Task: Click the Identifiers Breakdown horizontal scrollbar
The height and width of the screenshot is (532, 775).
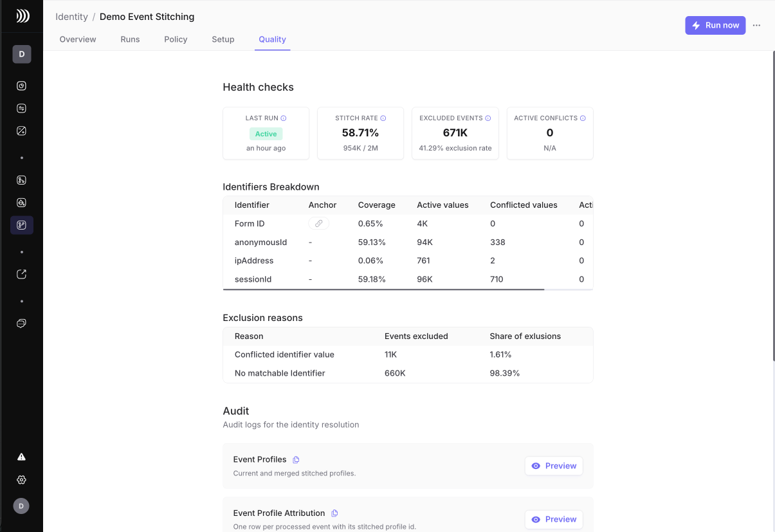Action: point(383,289)
